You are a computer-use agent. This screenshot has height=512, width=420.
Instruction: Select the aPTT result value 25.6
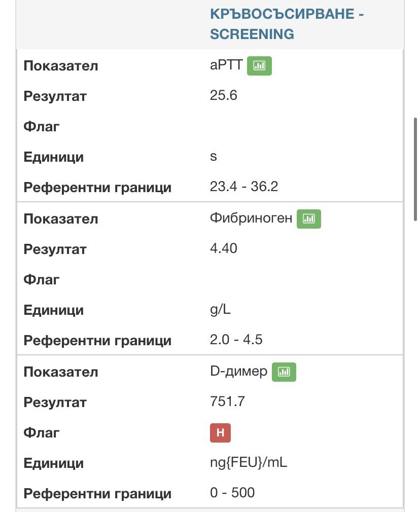point(224,96)
